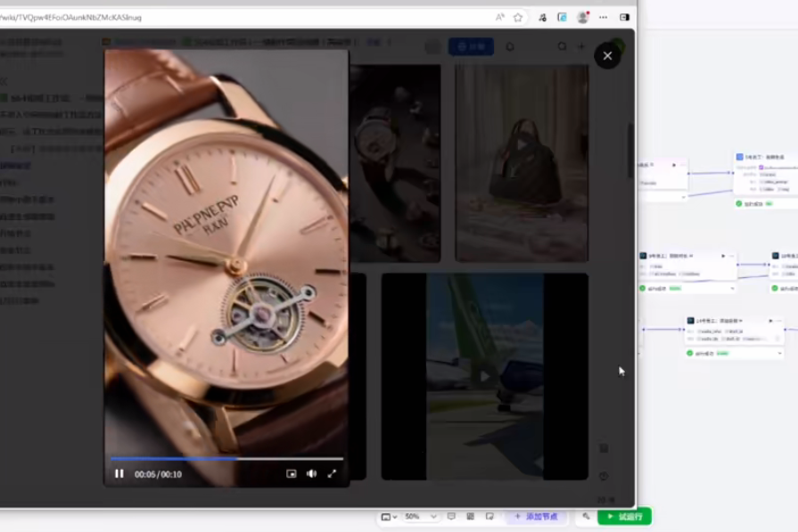
Task: Click the 00:05 / 00:10 time readout
Action: point(158,475)
